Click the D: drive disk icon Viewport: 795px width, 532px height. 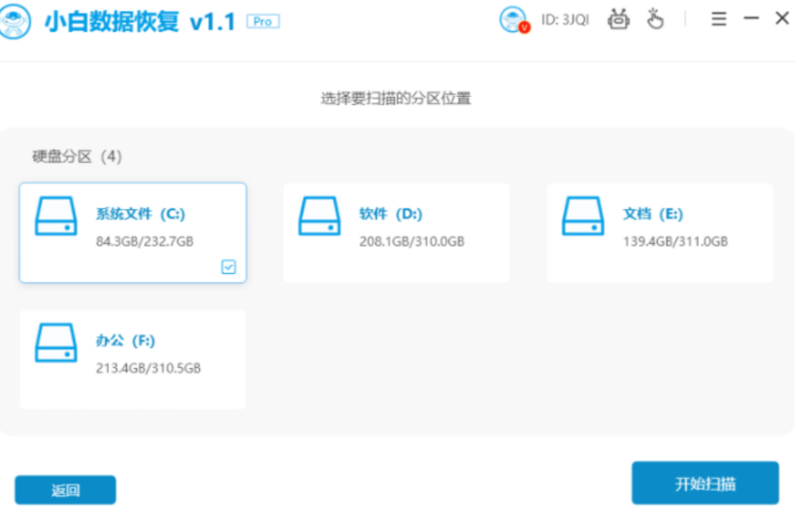pyautogui.click(x=320, y=217)
